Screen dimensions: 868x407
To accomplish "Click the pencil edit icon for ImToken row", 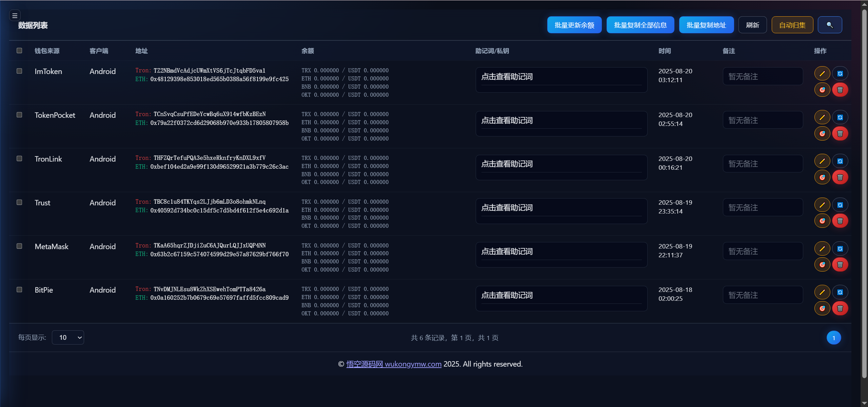I will pos(822,74).
